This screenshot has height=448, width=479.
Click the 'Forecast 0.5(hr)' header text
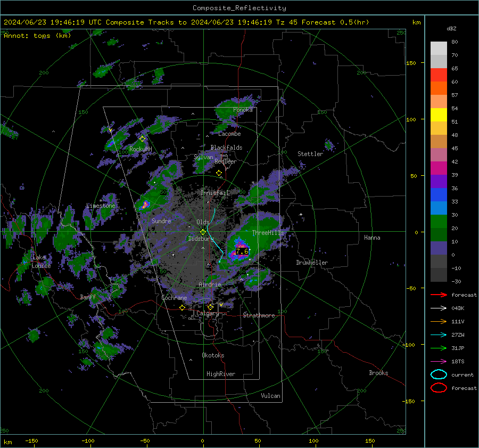click(x=335, y=22)
